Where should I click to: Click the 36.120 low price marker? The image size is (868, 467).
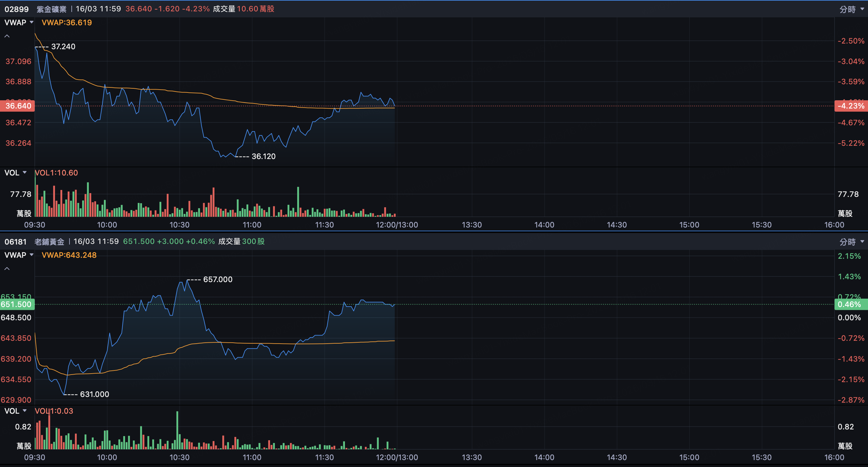coord(263,156)
